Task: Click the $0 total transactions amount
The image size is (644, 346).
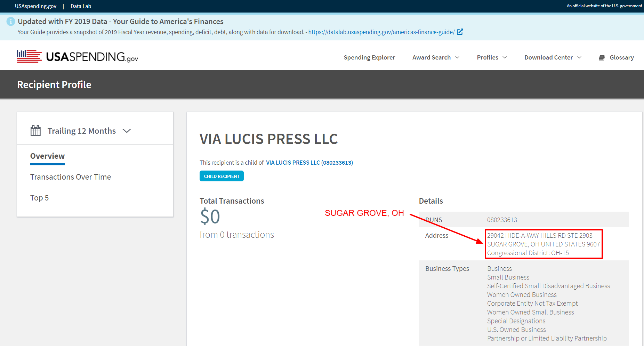Action: (x=210, y=217)
